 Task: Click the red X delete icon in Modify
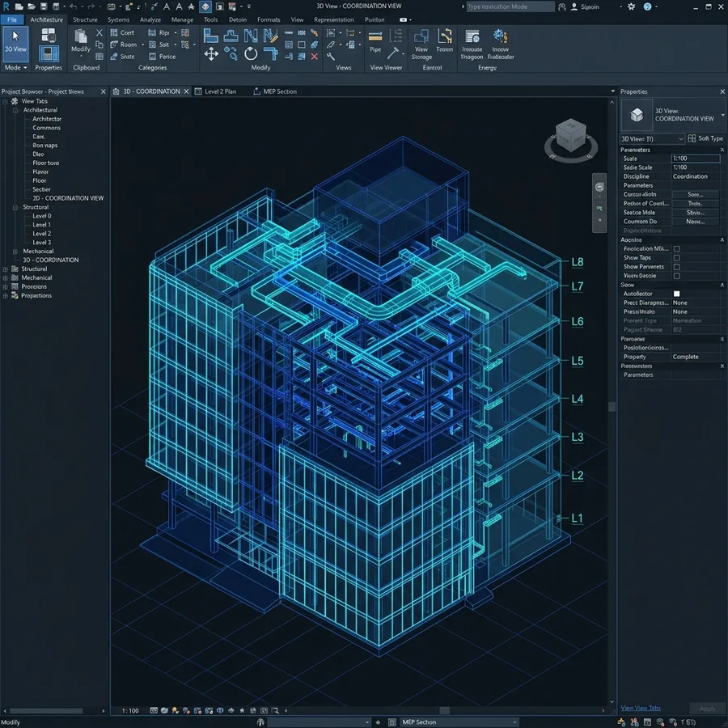315,57
